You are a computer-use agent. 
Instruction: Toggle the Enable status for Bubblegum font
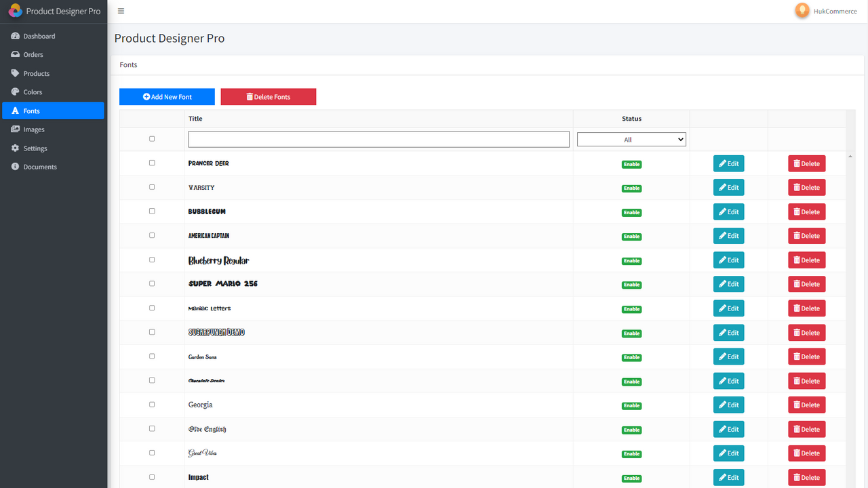click(x=631, y=211)
